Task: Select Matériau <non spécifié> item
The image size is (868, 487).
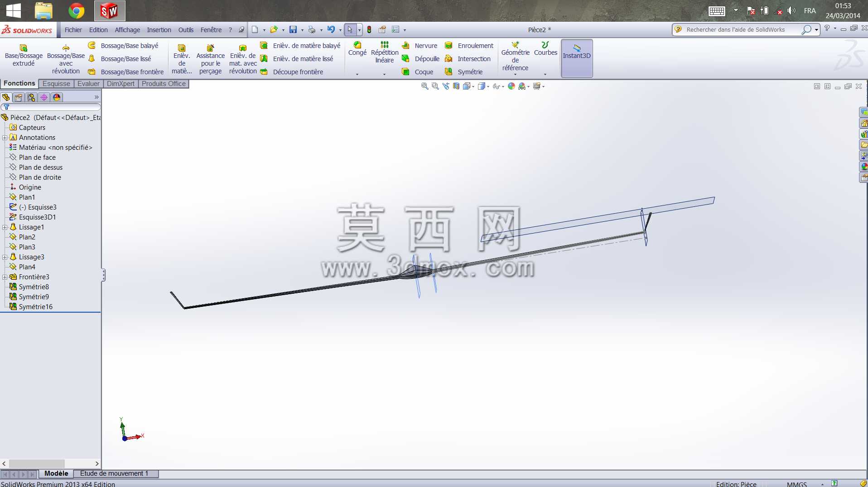Action: pyautogui.click(x=55, y=148)
